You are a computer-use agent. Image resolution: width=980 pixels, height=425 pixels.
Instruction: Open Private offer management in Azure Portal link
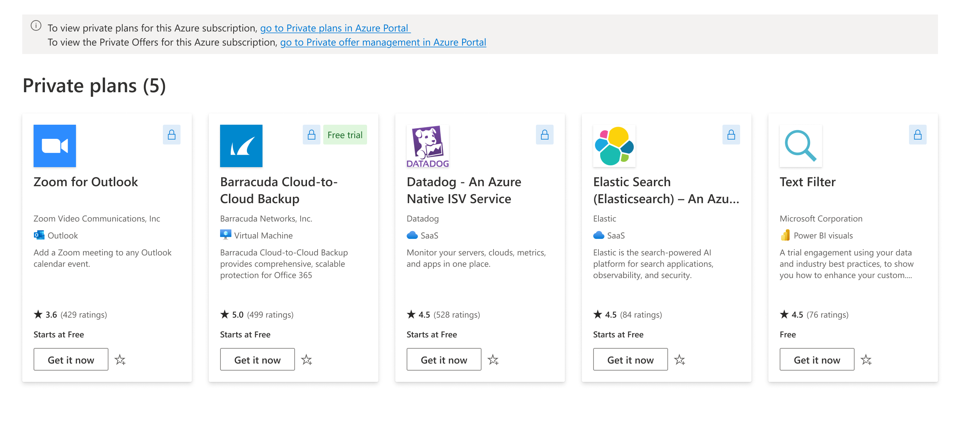pos(383,42)
